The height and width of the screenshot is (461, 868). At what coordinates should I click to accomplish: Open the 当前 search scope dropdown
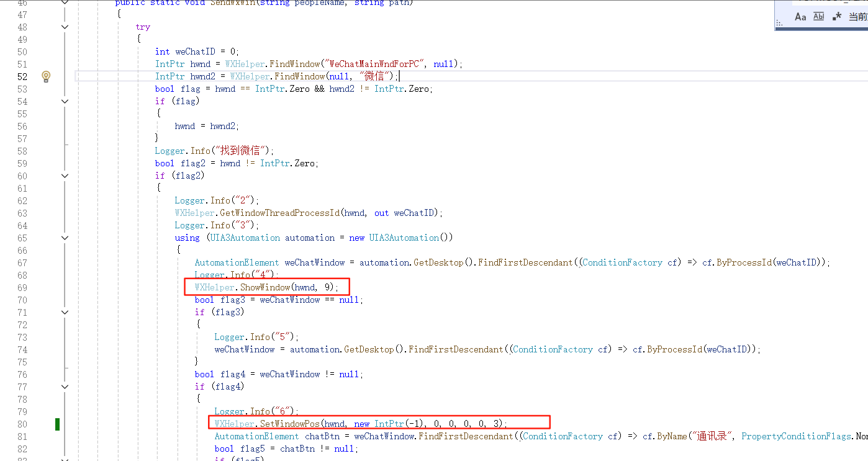(858, 17)
